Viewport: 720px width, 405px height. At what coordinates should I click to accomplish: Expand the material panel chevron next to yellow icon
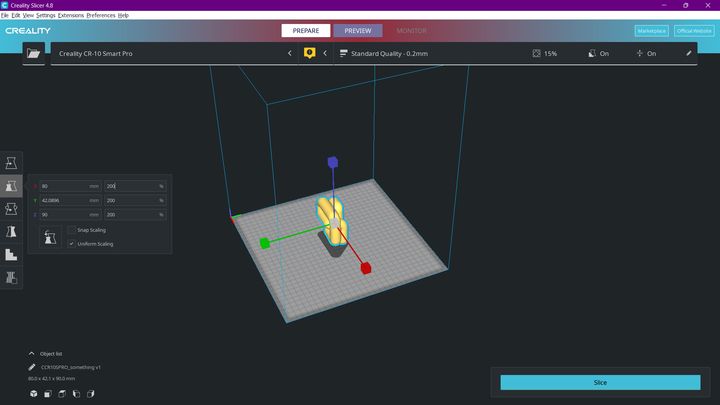[x=325, y=53]
